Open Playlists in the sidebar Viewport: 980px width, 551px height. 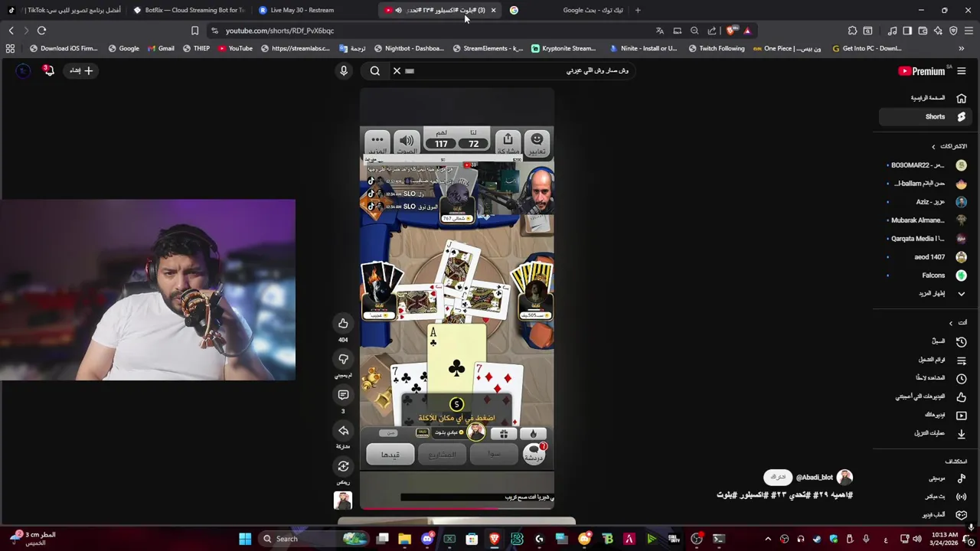pos(925,360)
